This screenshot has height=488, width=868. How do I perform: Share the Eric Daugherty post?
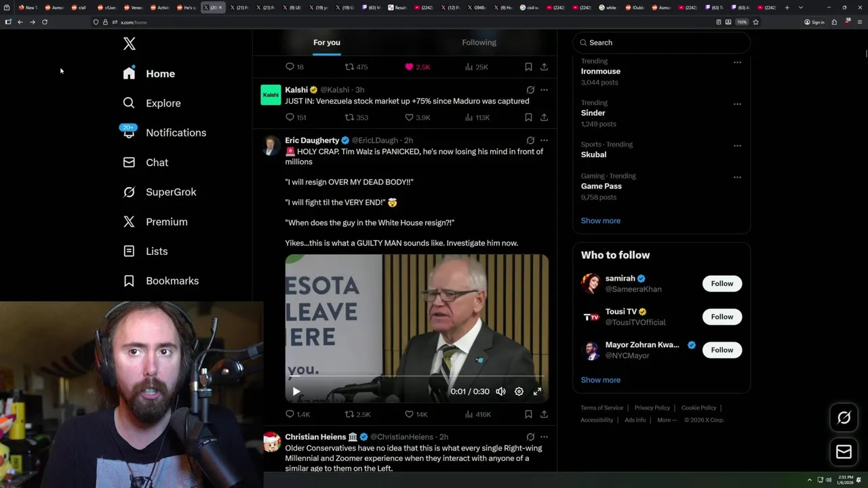click(544, 414)
